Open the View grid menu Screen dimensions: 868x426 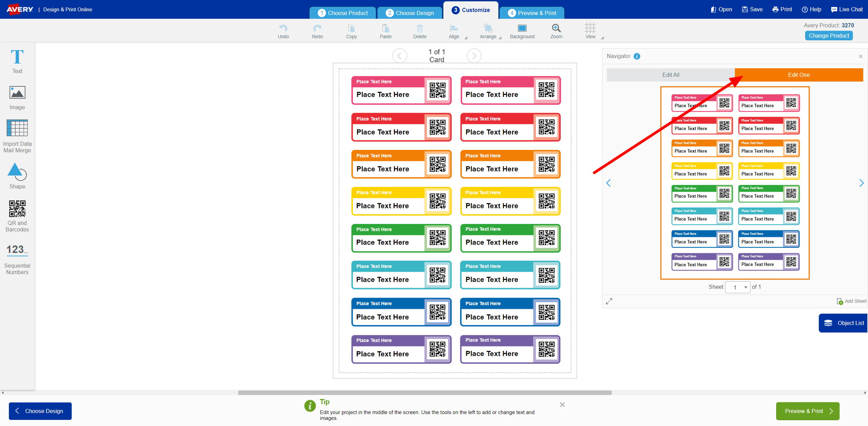tap(591, 31)
